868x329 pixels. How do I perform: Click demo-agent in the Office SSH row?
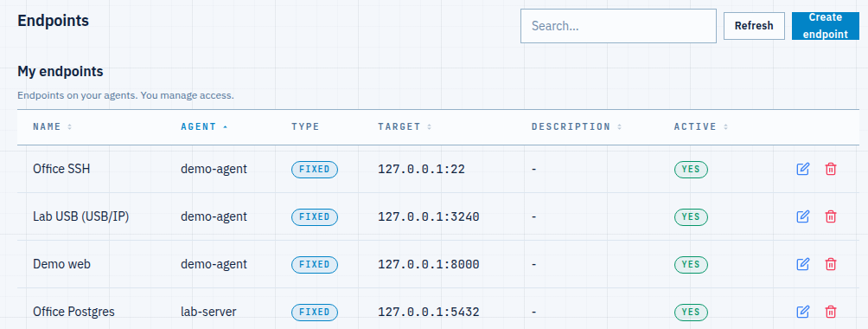point(214,169)
